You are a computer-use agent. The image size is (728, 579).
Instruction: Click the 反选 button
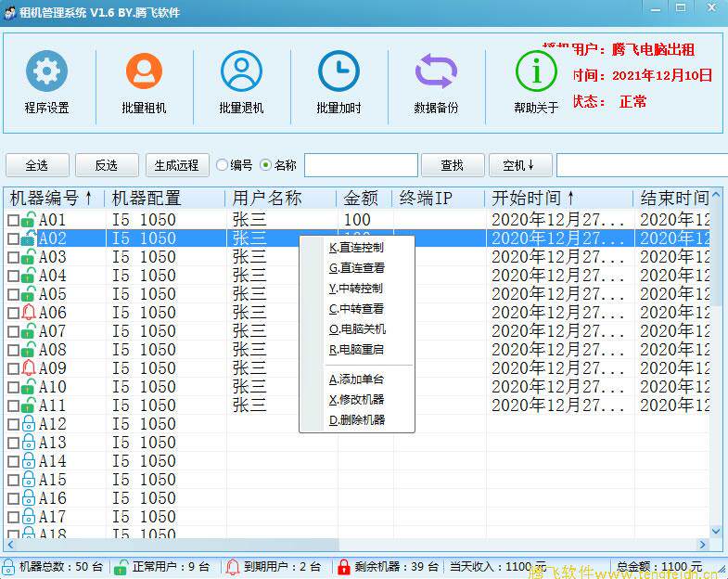click(107, 165)
